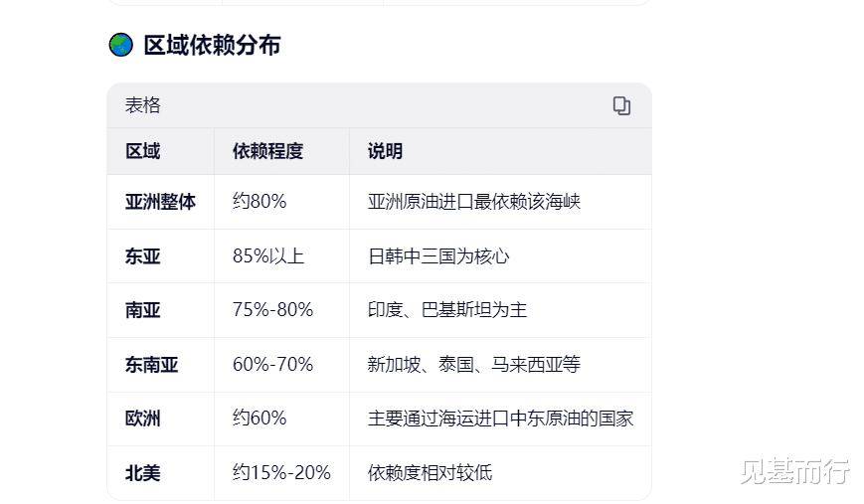Click the 日韩中三国为核心 description cell
864x504 pixels.
438,256
